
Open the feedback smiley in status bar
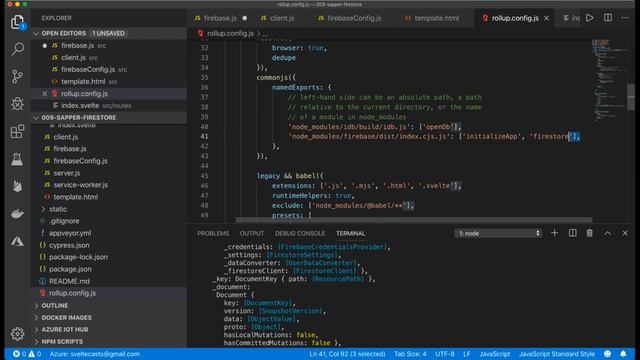(x=607, y=354)
